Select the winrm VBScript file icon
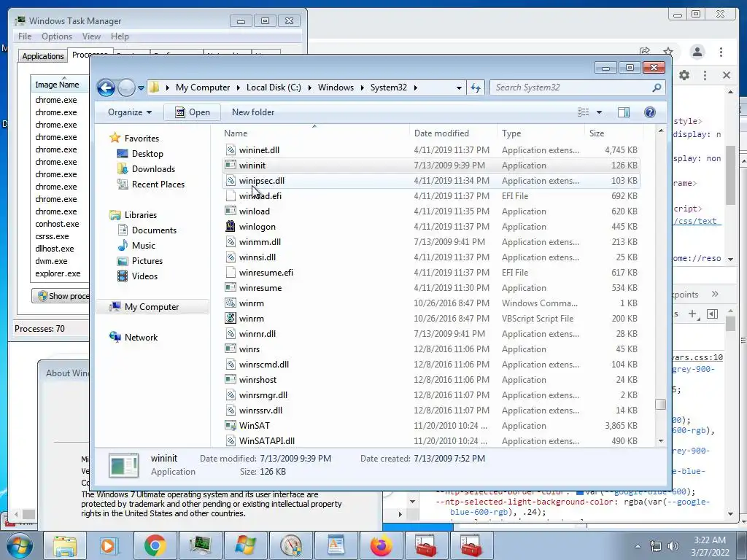 [231, 319]
